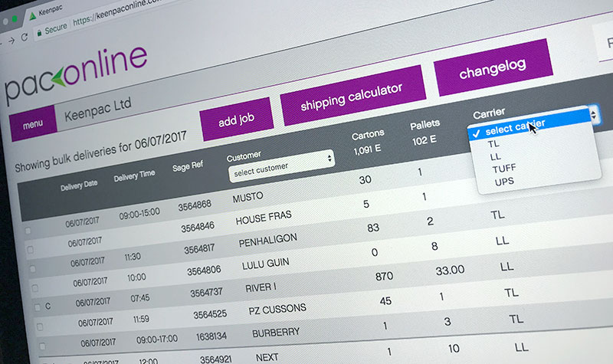Click Sage Ref 3564868
The height and width of the screenshot is (364, 613).
coord(195,205)
